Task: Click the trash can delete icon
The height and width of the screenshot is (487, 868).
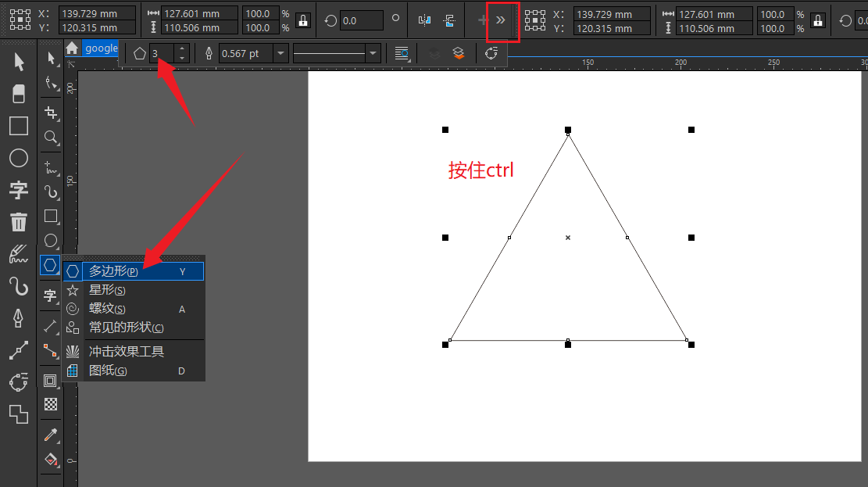Action: 18,222
